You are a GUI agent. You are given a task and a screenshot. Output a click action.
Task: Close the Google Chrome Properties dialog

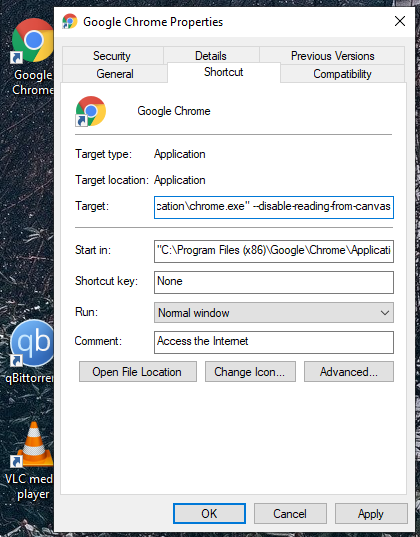400,22
